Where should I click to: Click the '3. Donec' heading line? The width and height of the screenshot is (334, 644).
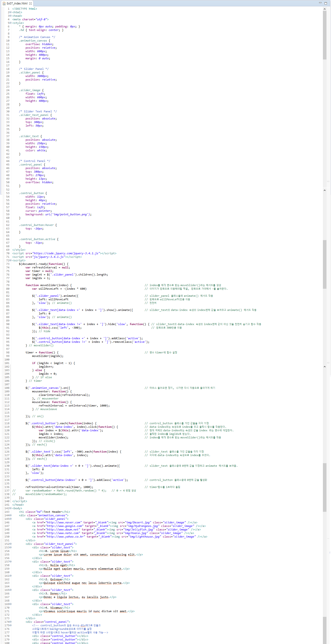pyautogui.click(x=53, y=593)
